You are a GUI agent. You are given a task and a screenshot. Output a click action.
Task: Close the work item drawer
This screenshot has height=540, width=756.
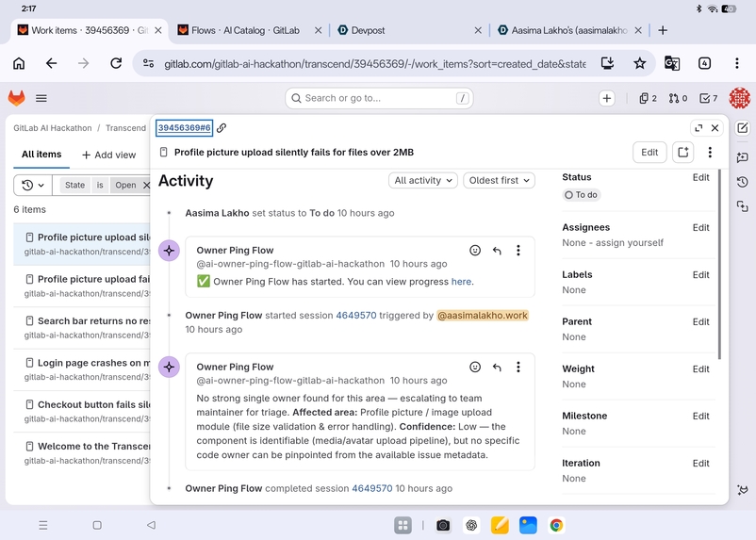click(x=715, y=128)
